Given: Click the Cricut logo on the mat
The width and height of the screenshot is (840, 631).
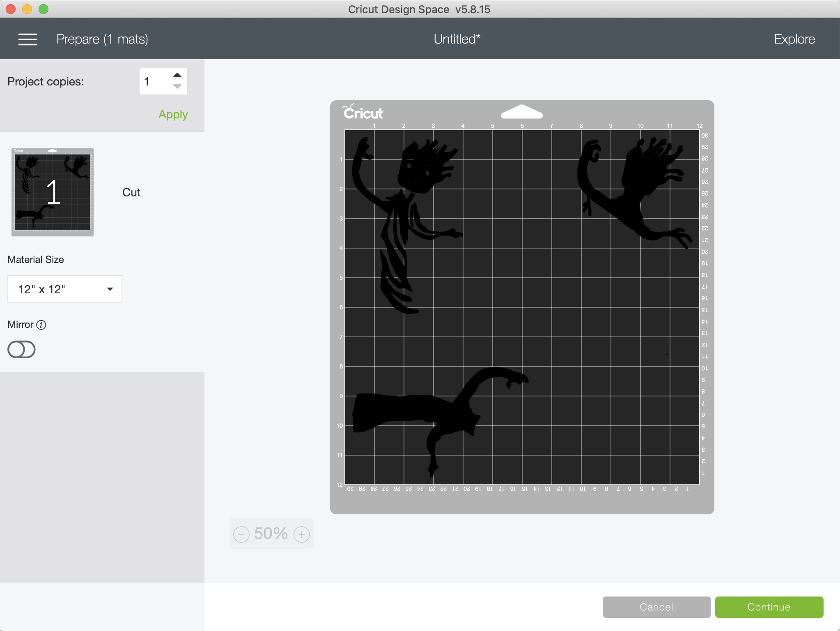Looking at the screenshot, I should tap(363, 111).
